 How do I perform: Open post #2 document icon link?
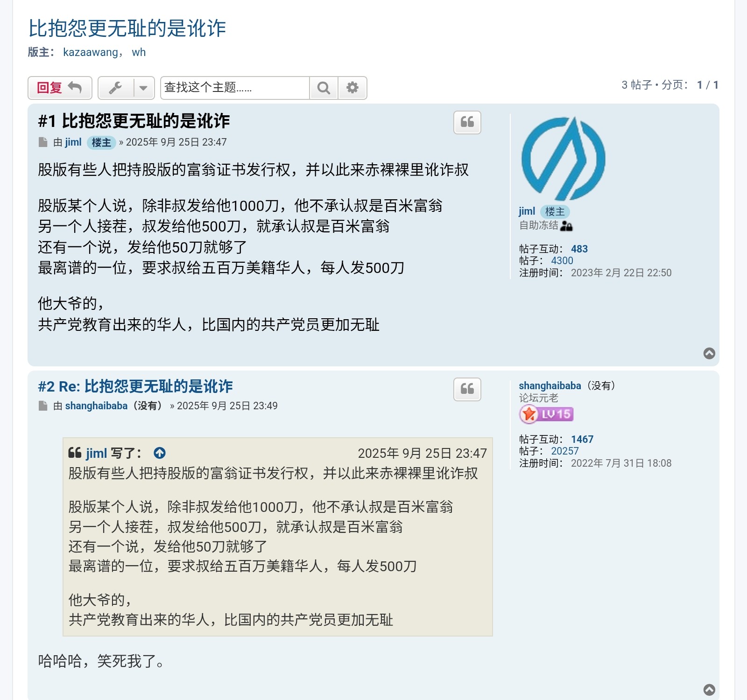click(43, 406)
